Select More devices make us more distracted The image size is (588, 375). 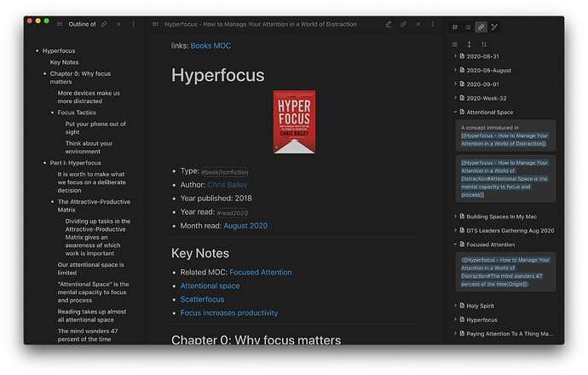click(x=89, y=97)
